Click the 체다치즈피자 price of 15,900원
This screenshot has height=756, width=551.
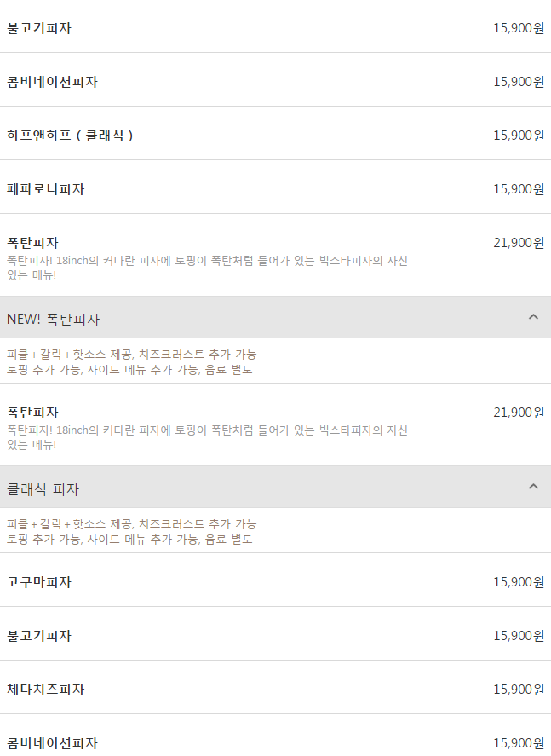(x=518, y=690)
